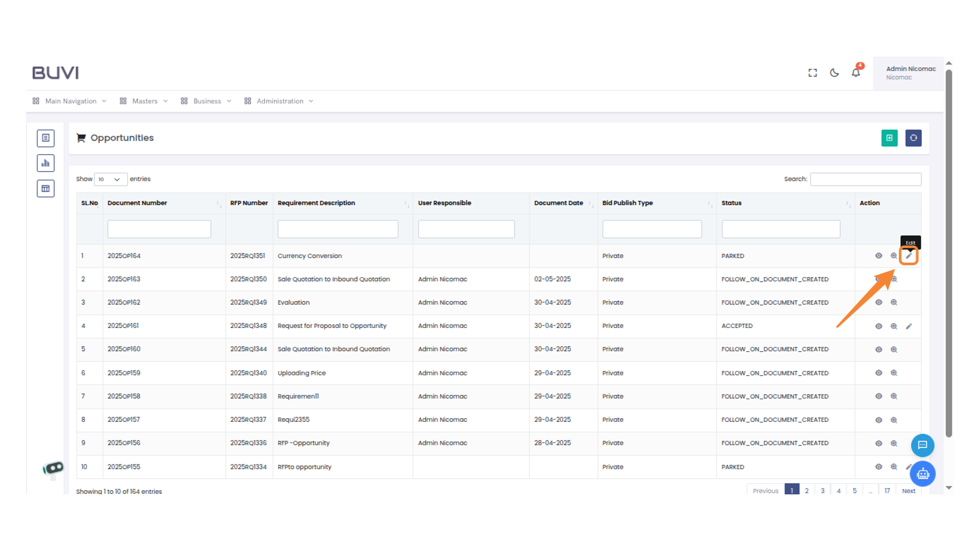
Task: Click the table Search input field
Action: [x=865, y=179]
